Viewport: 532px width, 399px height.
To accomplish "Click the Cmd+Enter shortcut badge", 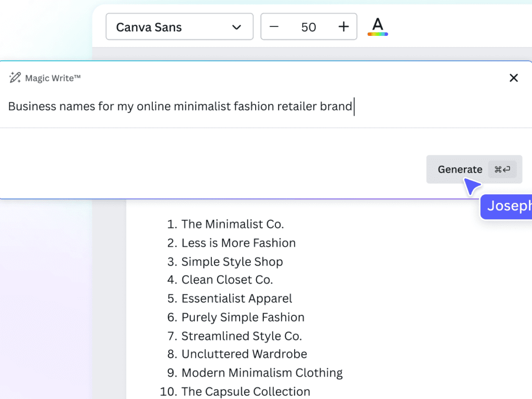I will tap(502, 169).
